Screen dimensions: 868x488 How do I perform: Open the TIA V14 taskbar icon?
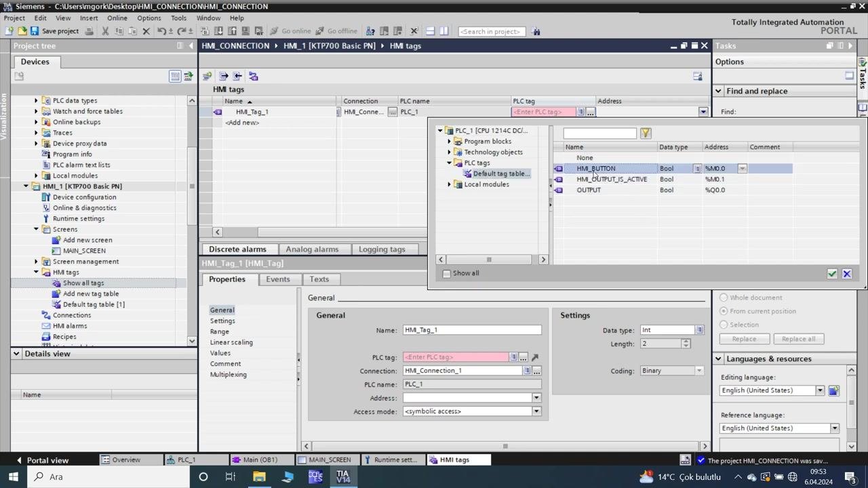point(342,476)
